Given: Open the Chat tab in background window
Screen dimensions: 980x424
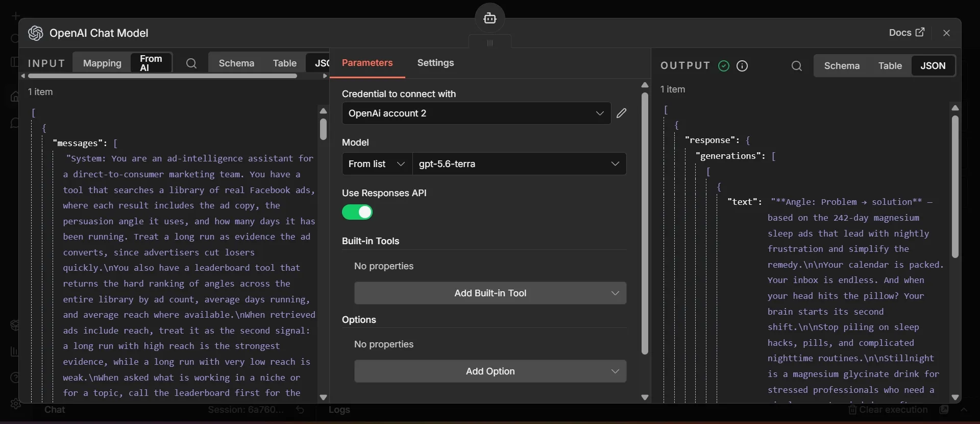Looking at the screenshot, I should pos(55,410).
